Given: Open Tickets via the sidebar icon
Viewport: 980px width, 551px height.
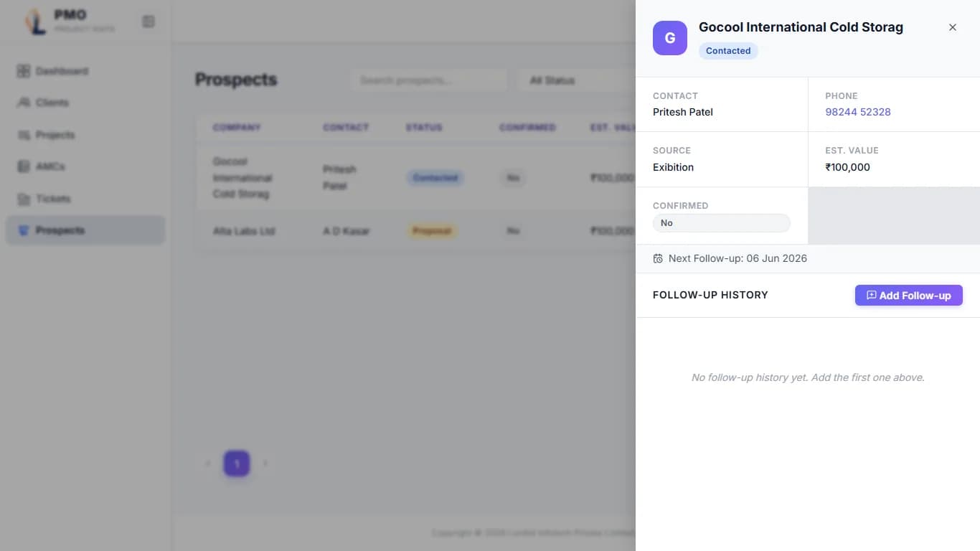Looking at the screenshot, I should coord(22,199).
